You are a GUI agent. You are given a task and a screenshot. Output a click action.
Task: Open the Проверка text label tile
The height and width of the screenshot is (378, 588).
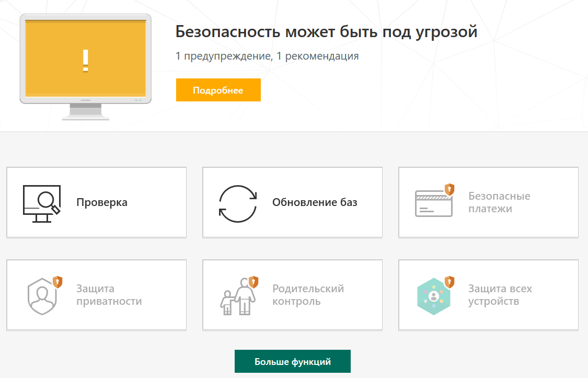click(x=102, y=202)
